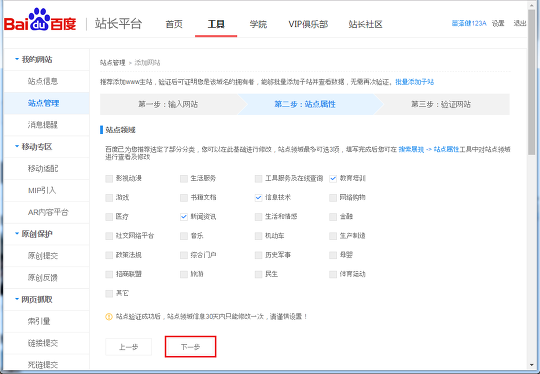Check the 网络购物 checkbox
This screenshot has height=374, width=540.
pos(333,198)
